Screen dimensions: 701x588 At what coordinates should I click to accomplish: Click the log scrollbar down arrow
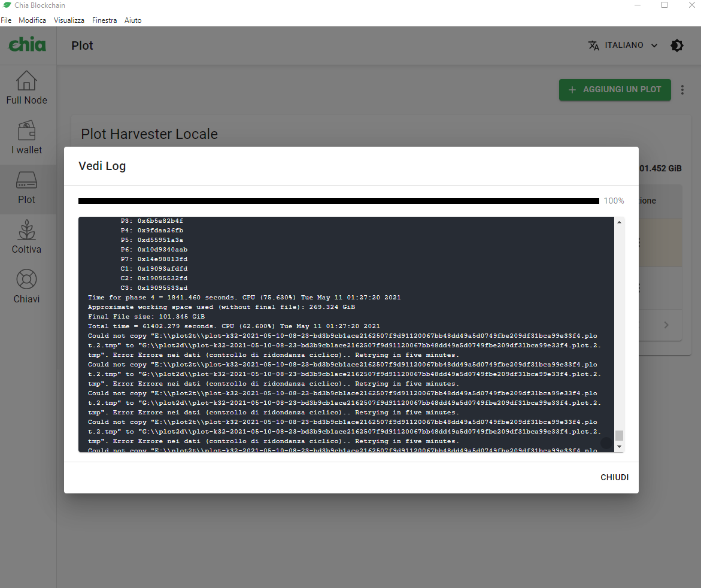tap(619, 447)
